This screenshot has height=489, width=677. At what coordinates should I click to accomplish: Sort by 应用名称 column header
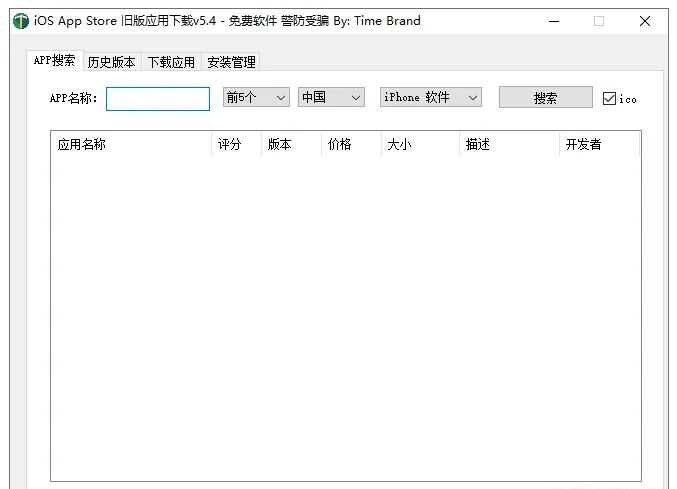coord(131,144)
